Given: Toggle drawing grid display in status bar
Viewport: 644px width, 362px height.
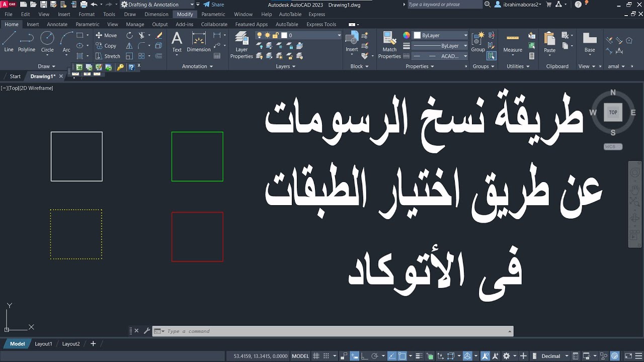Looking at the screenshot, I should coord(317,356).
